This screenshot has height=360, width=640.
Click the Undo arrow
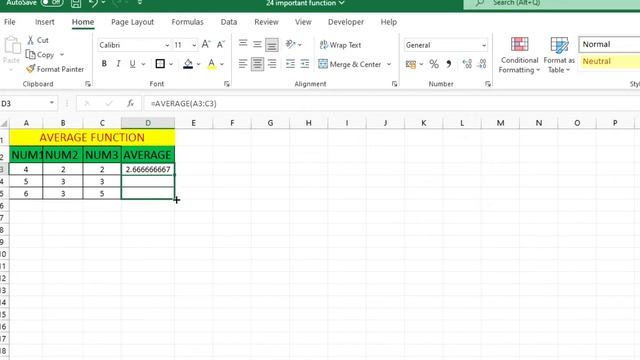pos(93,3)
